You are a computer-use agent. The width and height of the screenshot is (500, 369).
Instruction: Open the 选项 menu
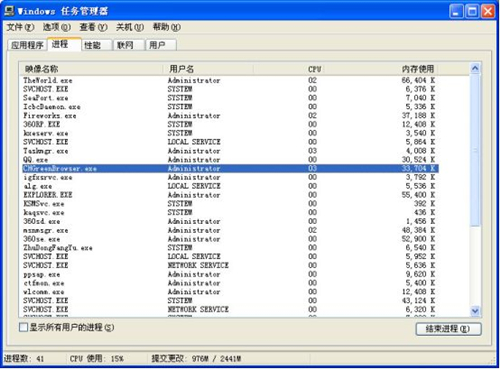[57, 27]
